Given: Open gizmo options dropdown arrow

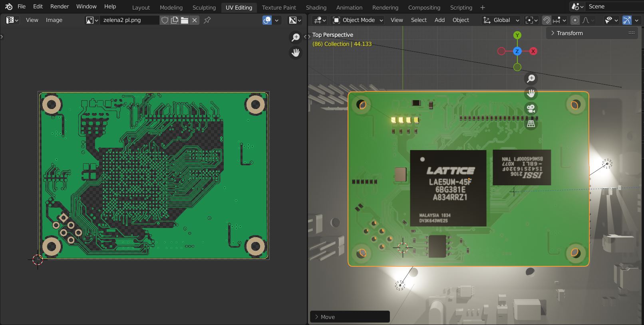Looking at the screenshot, I should tap(636, 20).
